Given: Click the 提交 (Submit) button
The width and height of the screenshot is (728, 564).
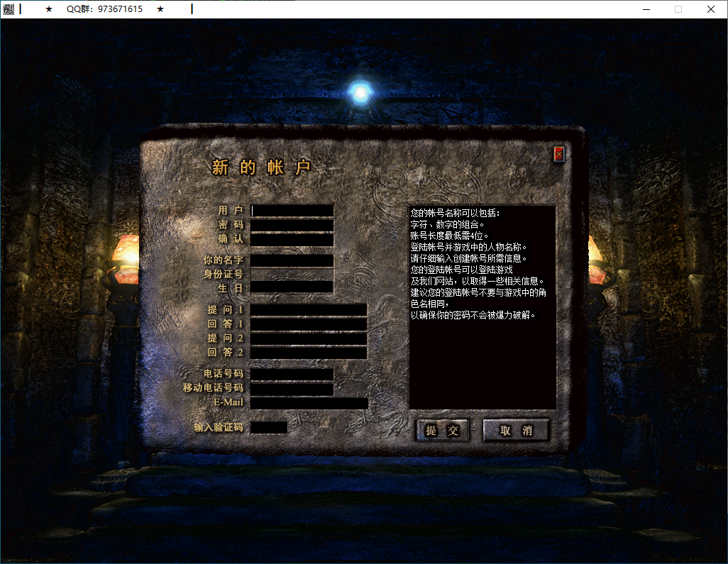Looking at the screenshot, I should click(442, 430).
